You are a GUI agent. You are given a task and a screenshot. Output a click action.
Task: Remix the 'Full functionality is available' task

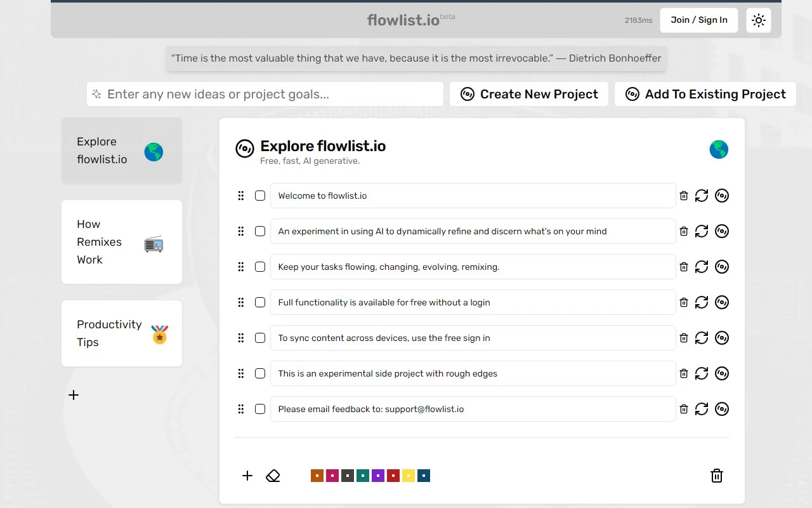[722, 302]
